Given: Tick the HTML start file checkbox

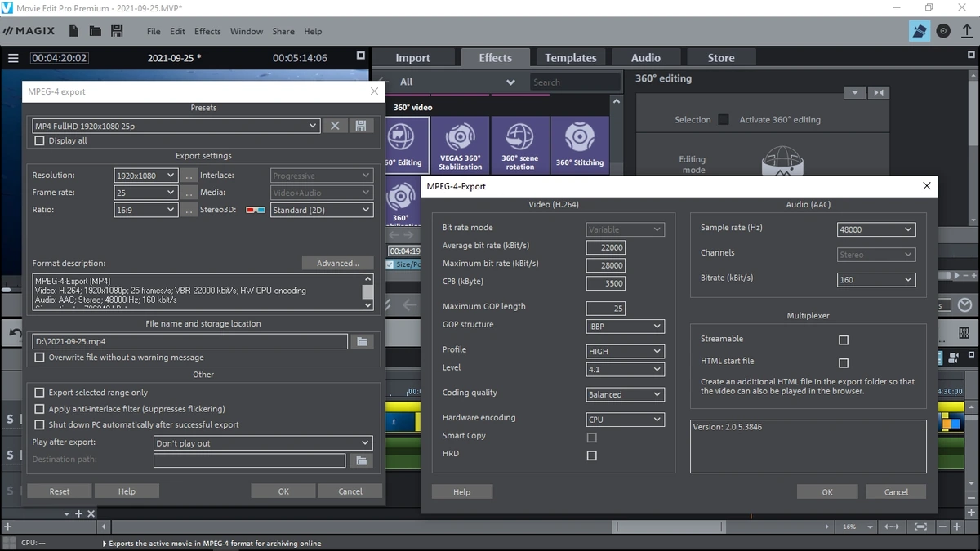Looking at the screenshot, I should (844, 362).
